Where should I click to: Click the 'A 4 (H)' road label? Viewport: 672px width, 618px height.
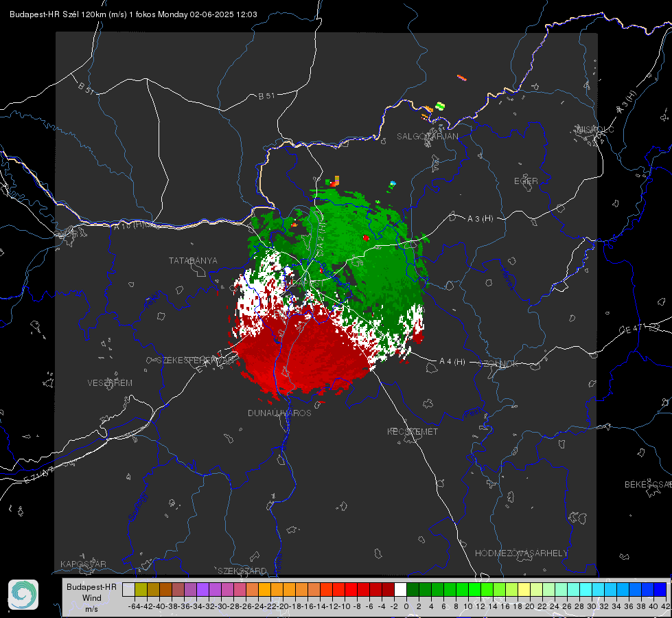[452, 362]
